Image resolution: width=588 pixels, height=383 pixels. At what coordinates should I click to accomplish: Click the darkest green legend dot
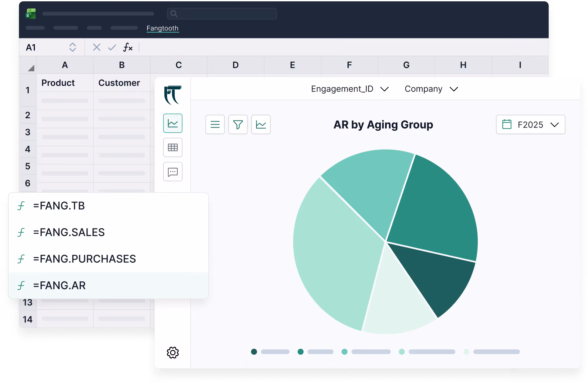click(x=254, y=352)
